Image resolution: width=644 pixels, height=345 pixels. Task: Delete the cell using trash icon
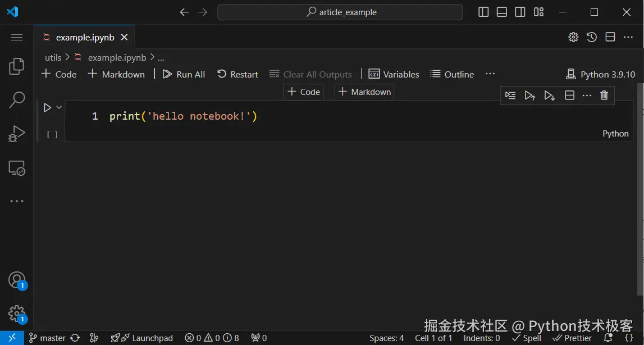604,96
